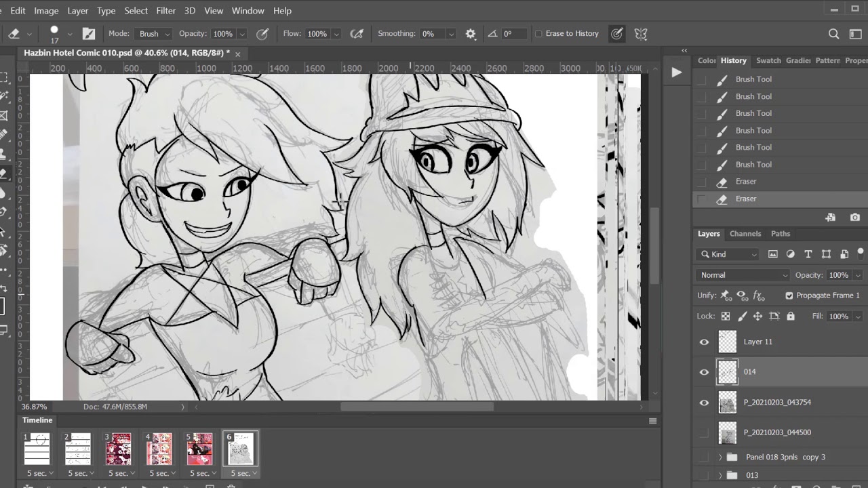Open blend mode dropdown showing Normal
The height and width of the screenshot is (488, 868).
pyautogui.click(x=743, y=275)
